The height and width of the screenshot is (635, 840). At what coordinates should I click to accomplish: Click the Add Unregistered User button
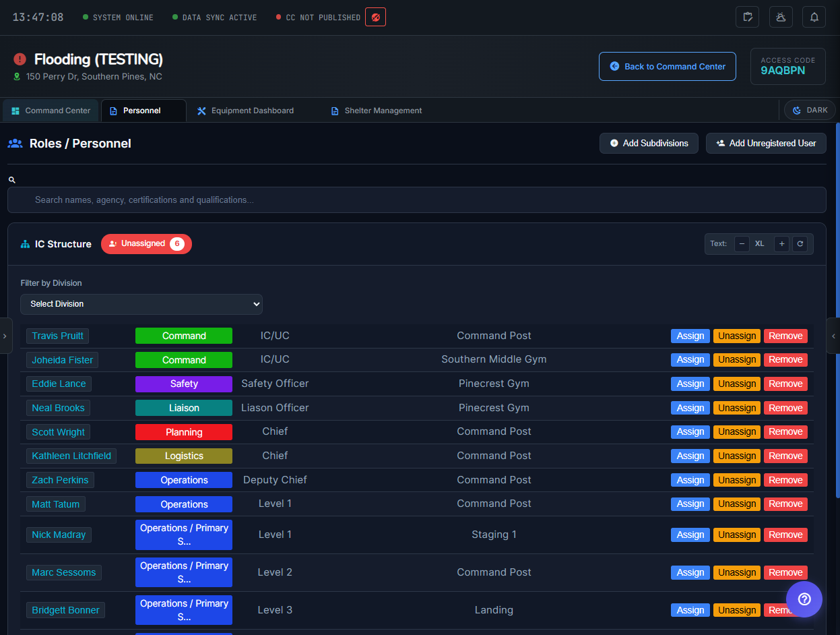click(766, 144)
